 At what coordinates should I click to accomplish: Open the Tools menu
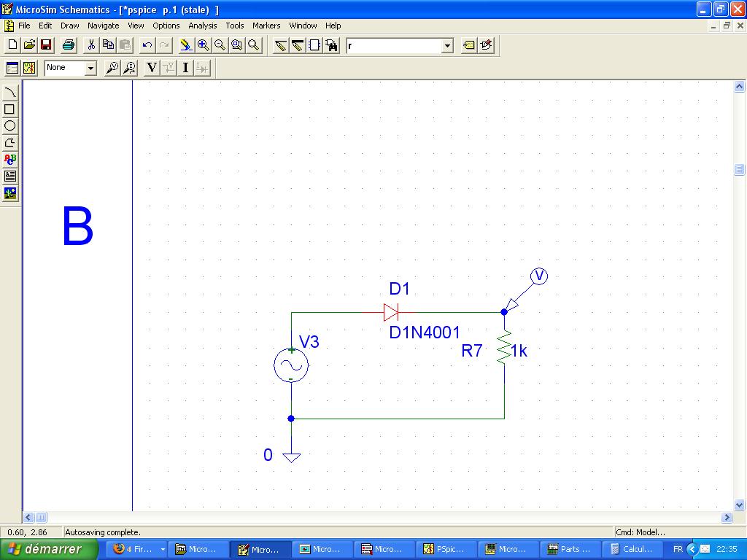(x=235, y=26)
